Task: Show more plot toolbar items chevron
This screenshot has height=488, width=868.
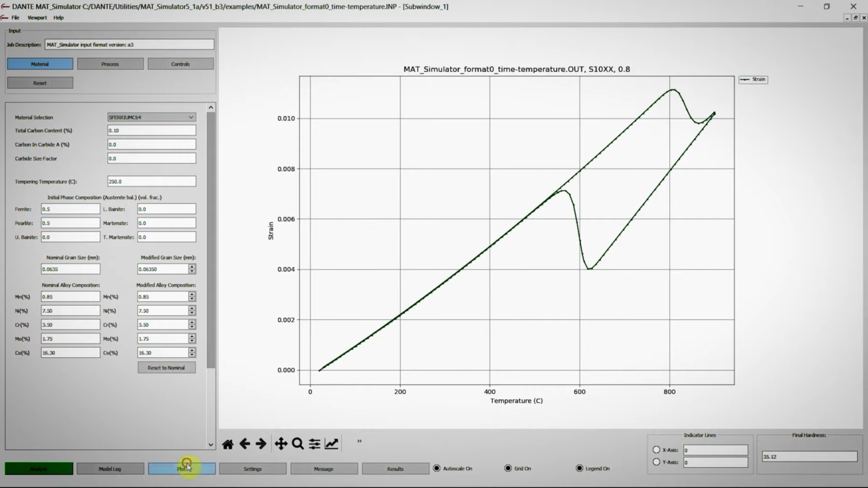Action: 359,441
